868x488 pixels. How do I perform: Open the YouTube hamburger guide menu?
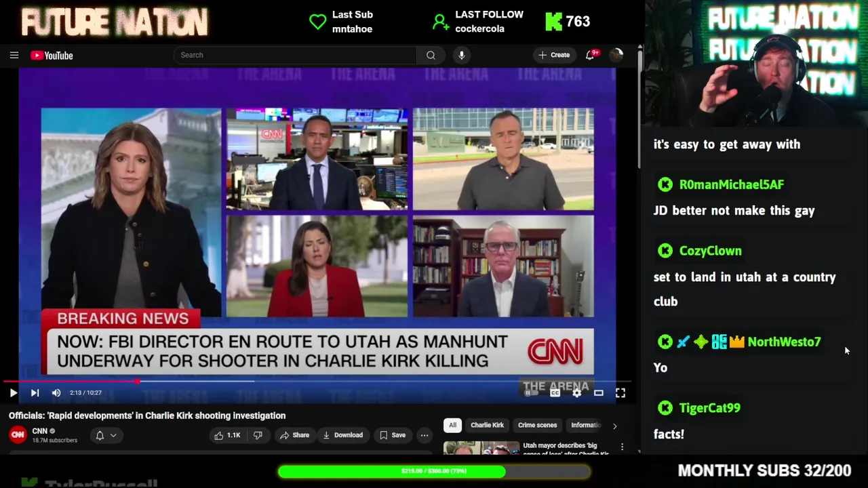coord(14,56)
